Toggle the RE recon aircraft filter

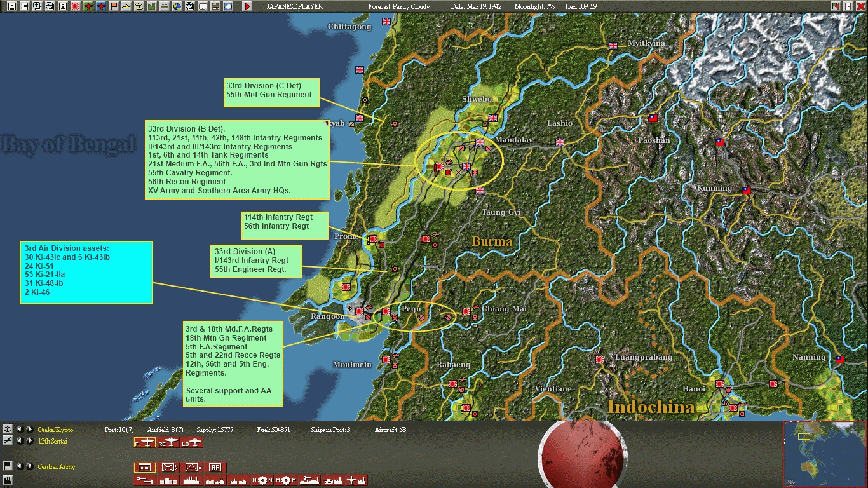168,442
